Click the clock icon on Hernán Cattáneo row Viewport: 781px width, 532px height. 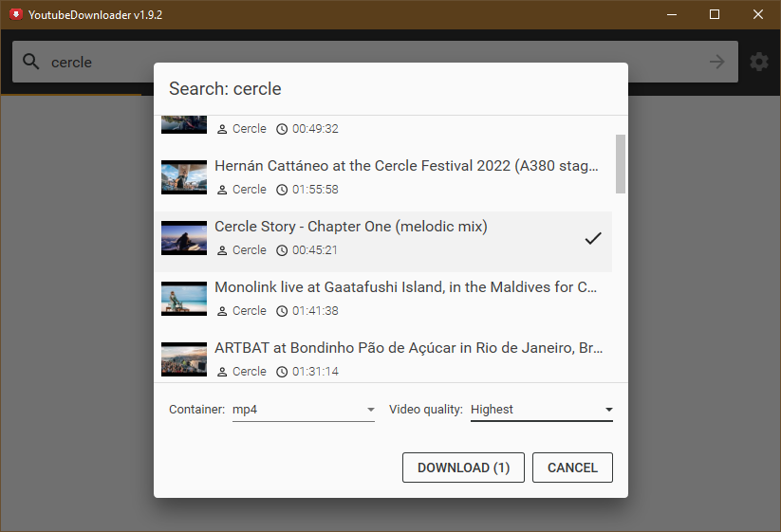pyautogui.click(x=282, y=190)
